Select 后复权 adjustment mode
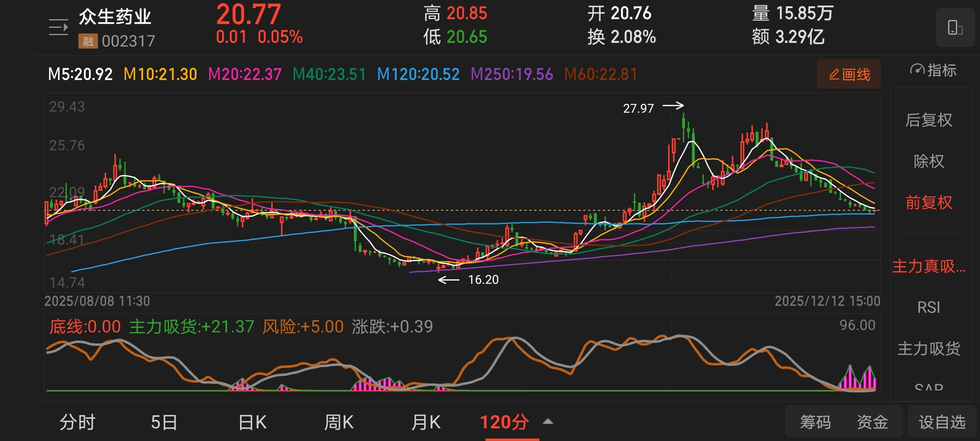 pyautogui.click(x=929, y=120)
